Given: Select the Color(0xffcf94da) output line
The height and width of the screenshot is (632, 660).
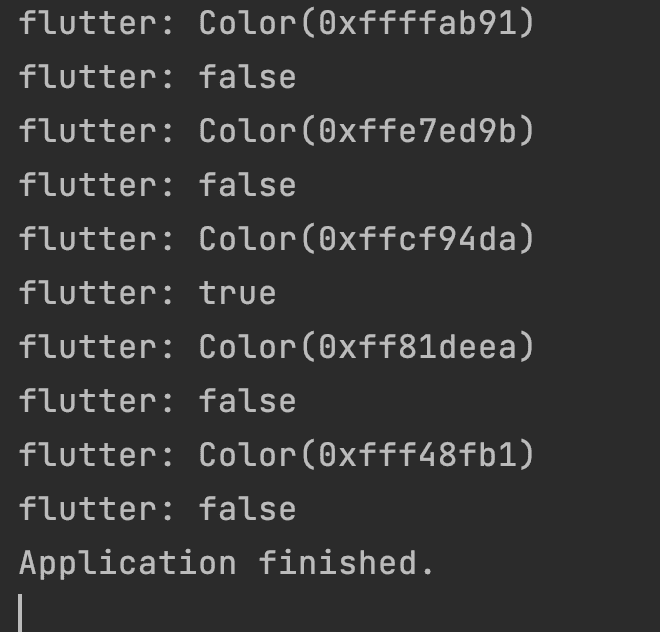Looking at the screenshot, I should pyautogui.click(x=277, y=239).
